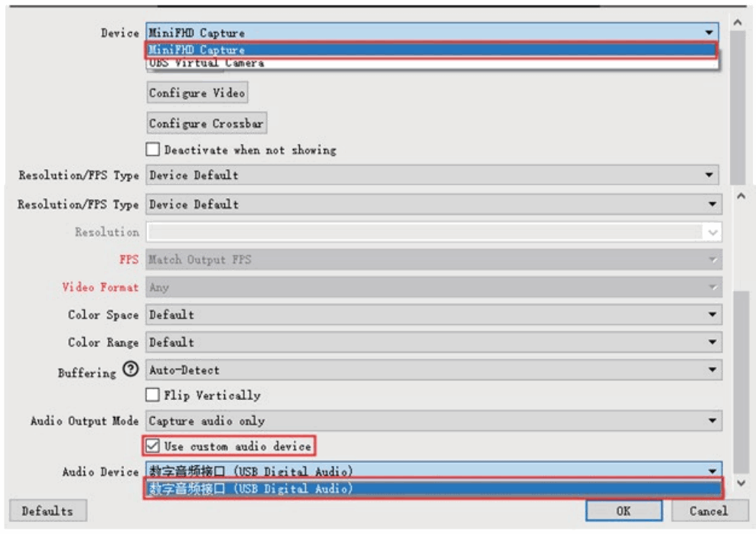756x534 pixels.
Task: Click the Cancel button
Action: click(709, 511)
